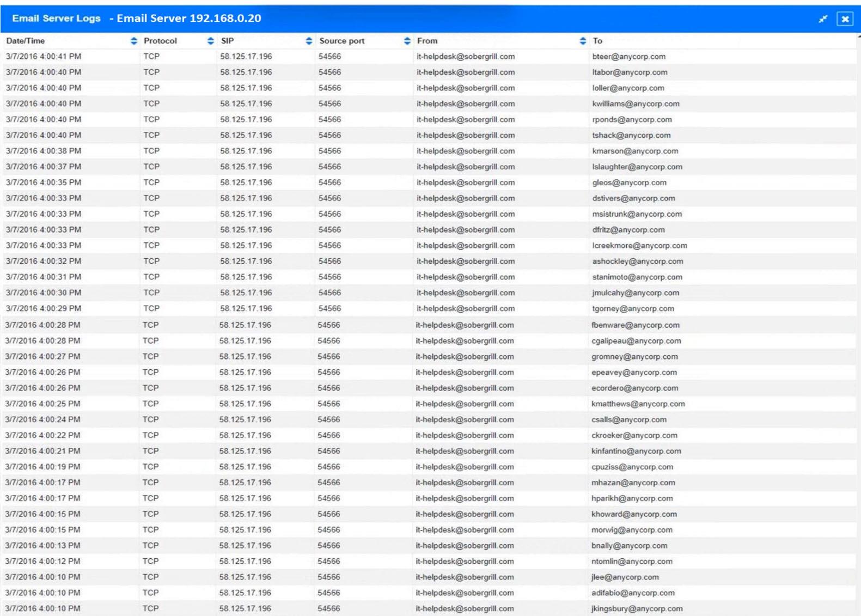Click the Date/Time column header
Screen dimensions: 861x616
coord(26,41)
